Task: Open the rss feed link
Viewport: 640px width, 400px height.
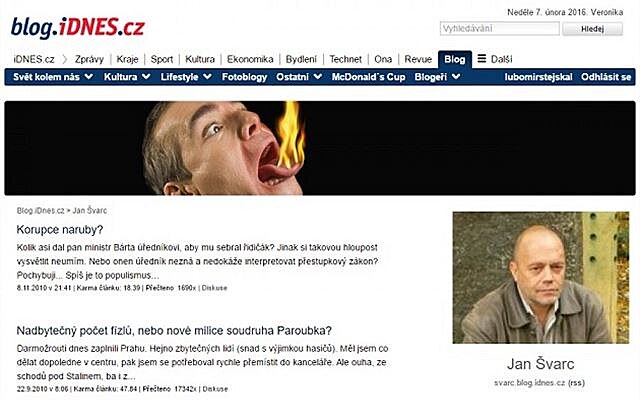Action: (x=576, y=383)
